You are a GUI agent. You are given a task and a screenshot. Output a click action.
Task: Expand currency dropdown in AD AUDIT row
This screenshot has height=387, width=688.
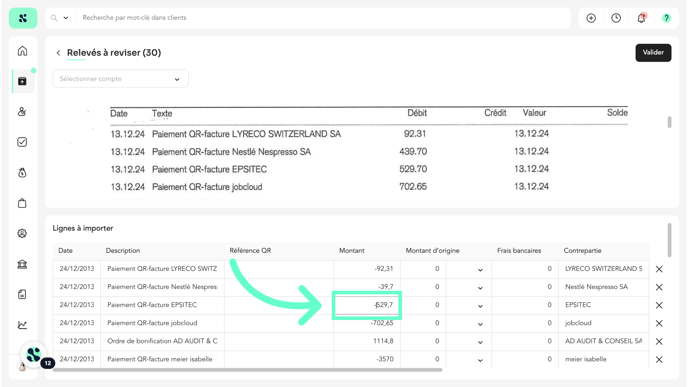click(480, 342)
